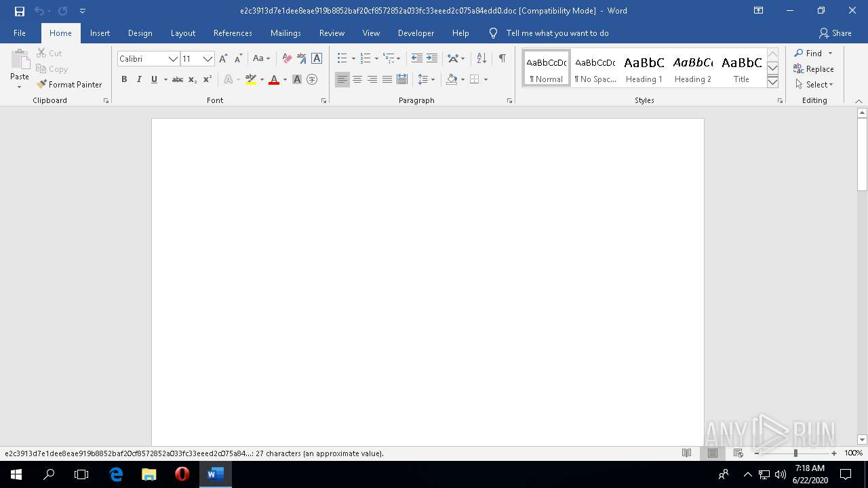Click the 100% zoom level button
Screen dimensions: 868x488
[853, 453]
